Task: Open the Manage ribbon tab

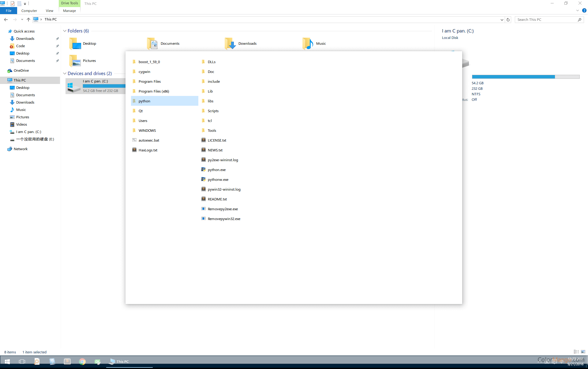Action: click(x=69, y=11)
